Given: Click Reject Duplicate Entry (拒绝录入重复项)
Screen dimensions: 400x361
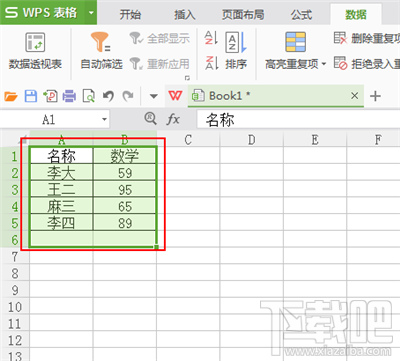Looking at the screenshot, I should 367,63.
